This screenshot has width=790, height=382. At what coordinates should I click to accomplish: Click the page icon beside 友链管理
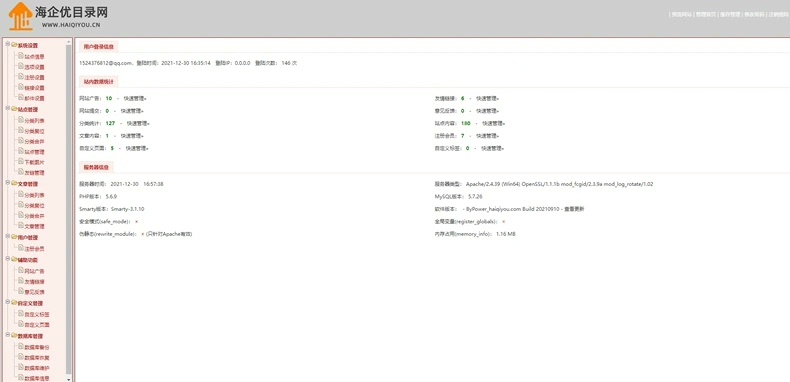pos(21,172)
